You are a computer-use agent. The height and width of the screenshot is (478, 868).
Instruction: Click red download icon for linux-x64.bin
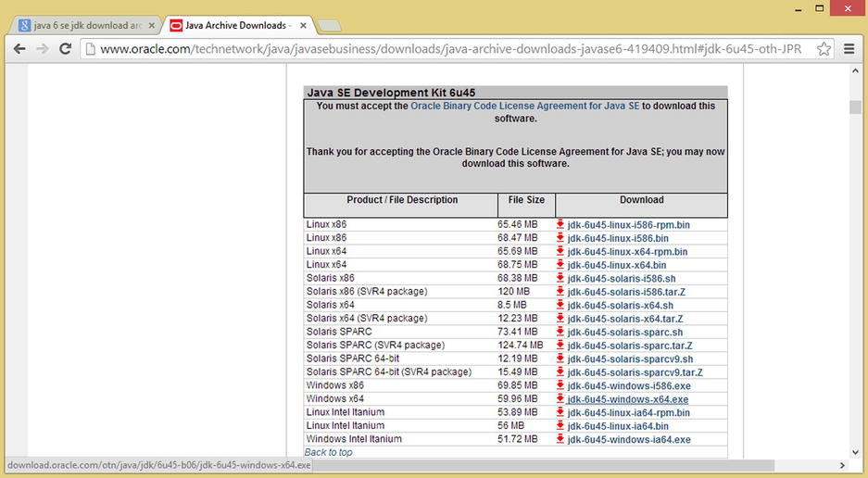(x=560, y=264)
